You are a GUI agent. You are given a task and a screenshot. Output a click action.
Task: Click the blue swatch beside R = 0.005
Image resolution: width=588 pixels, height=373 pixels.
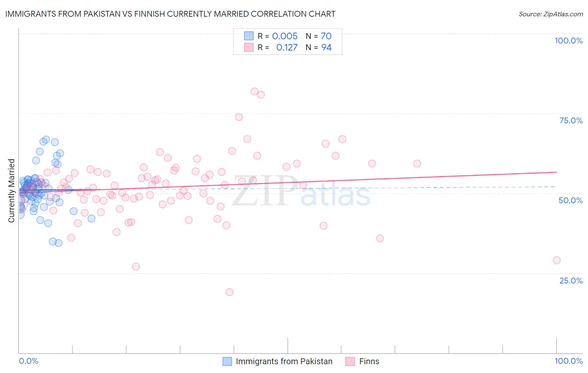coord(249,36)
